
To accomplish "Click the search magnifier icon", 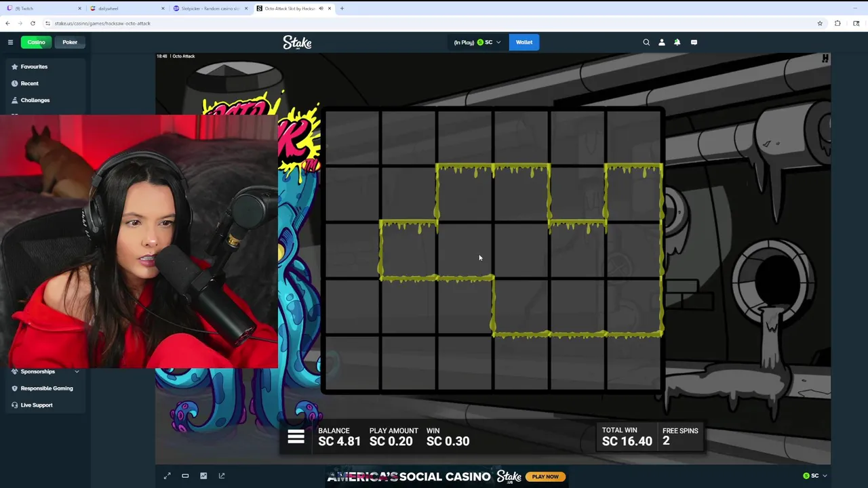I will coord(646,42).
